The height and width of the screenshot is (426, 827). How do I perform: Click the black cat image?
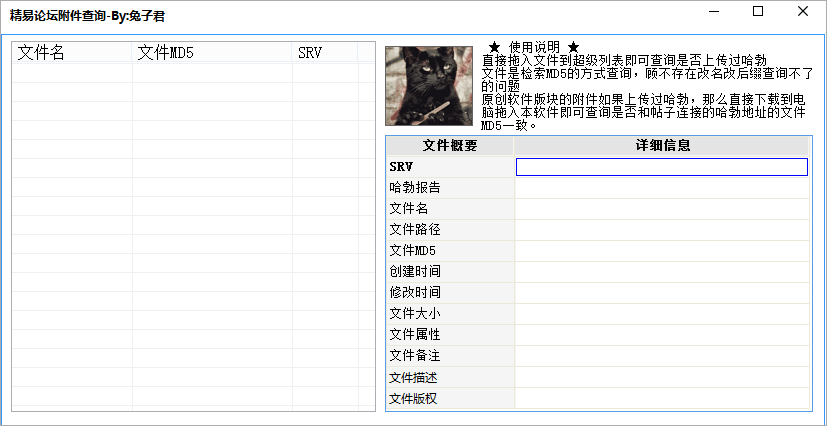[x=429, y=86]
